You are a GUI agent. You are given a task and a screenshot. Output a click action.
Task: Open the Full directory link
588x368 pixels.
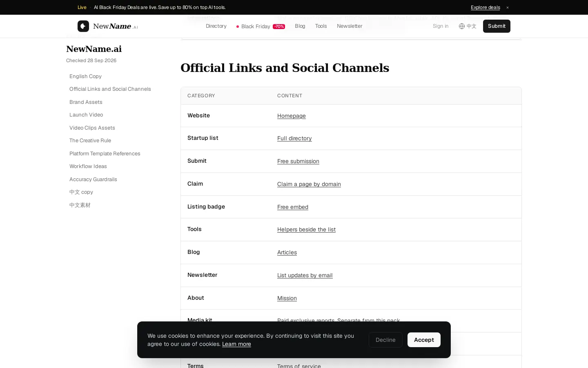(294, 139)
